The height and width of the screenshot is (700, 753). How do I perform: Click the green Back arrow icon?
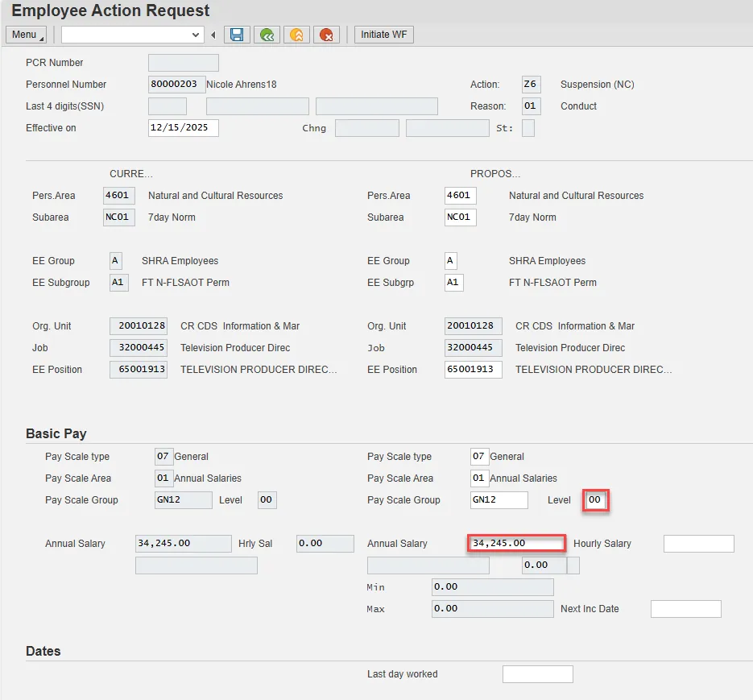tap(267, 35)
